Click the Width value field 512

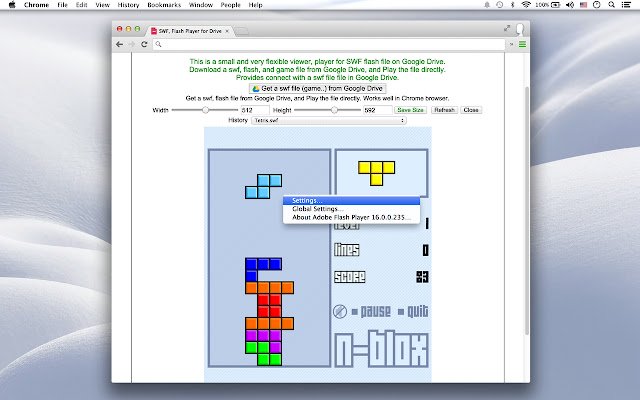coord(255,110)
